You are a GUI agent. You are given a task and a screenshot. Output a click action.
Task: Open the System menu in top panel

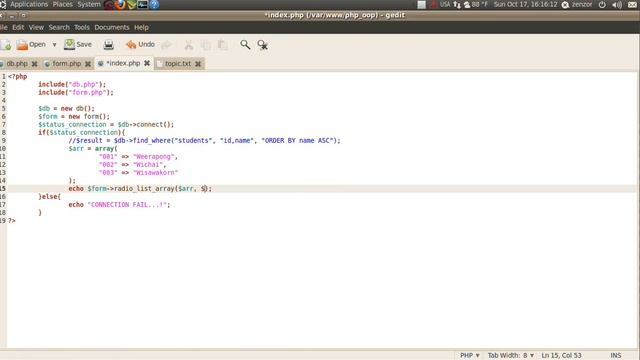[x=89, y=4]
